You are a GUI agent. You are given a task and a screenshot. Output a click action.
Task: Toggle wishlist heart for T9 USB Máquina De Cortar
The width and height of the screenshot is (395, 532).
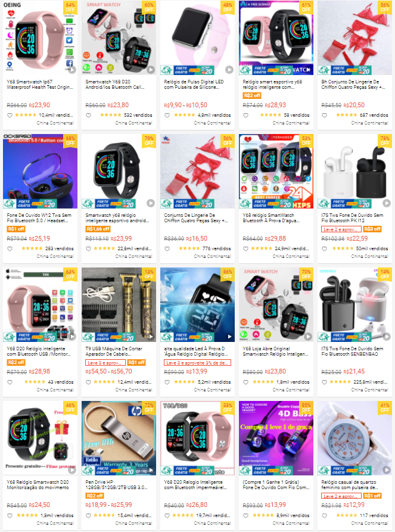89,382
